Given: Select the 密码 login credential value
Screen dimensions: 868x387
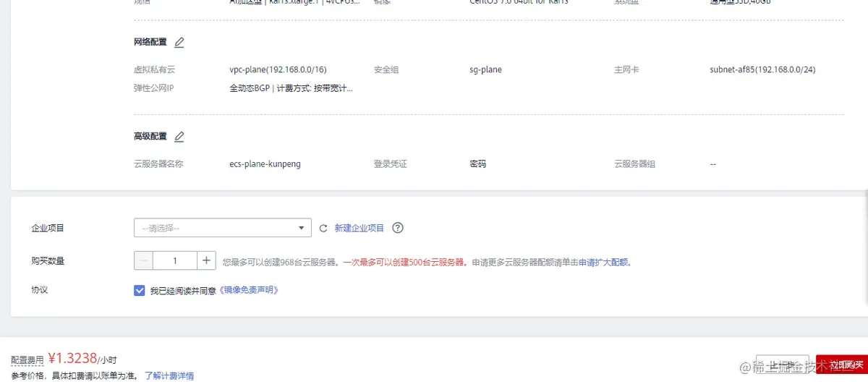Looking at the screenshot, I should coord(478,164).
